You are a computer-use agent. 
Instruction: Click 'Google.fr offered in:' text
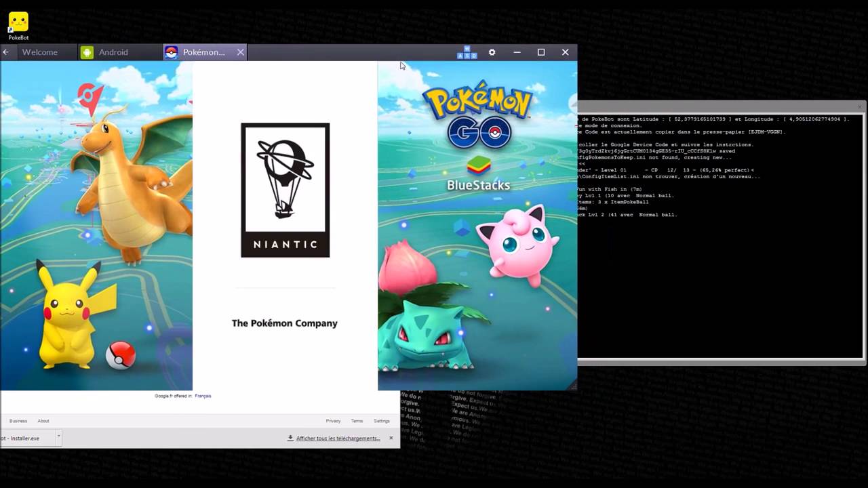174,396
